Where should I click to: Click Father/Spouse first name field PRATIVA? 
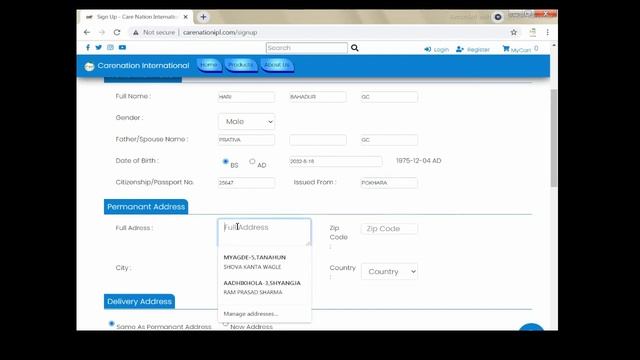point(246,140)
